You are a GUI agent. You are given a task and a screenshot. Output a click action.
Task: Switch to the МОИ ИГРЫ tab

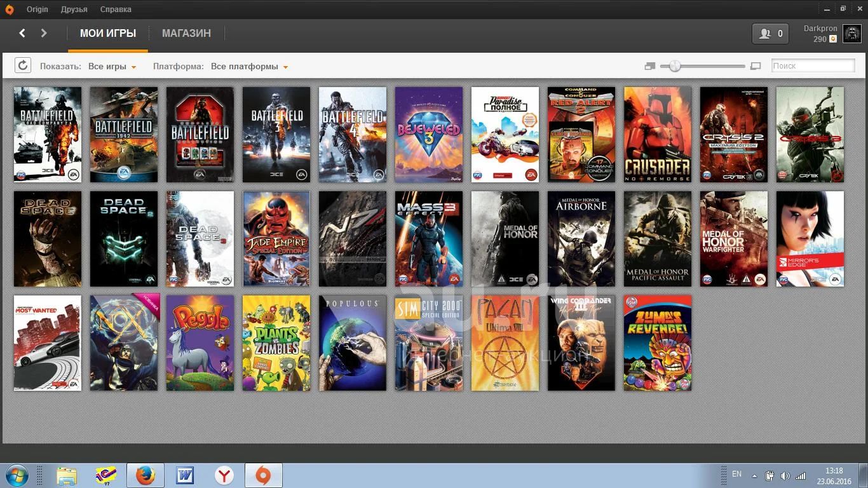[x=108, y=33]
